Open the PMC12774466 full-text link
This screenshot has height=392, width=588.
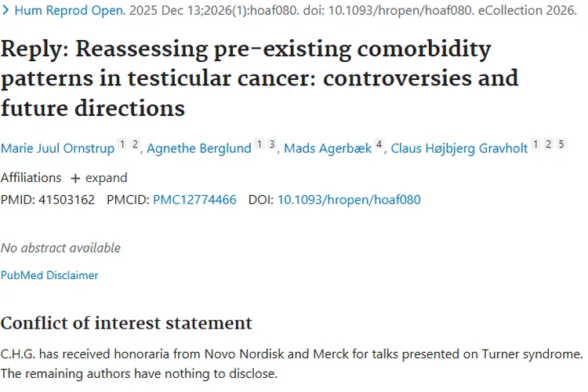194,200
